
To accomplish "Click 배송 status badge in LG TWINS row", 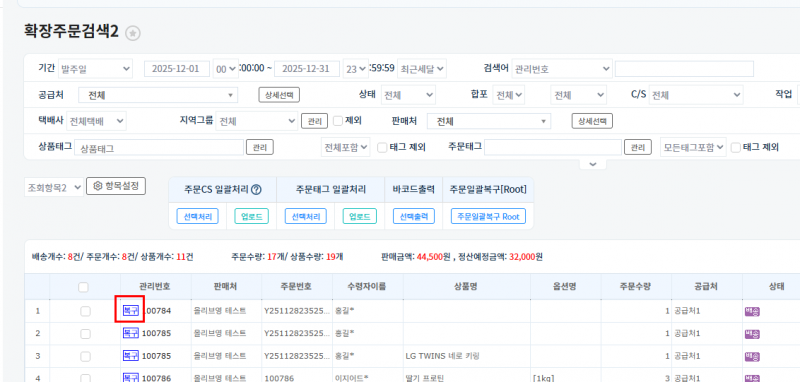I will [752, 356].
